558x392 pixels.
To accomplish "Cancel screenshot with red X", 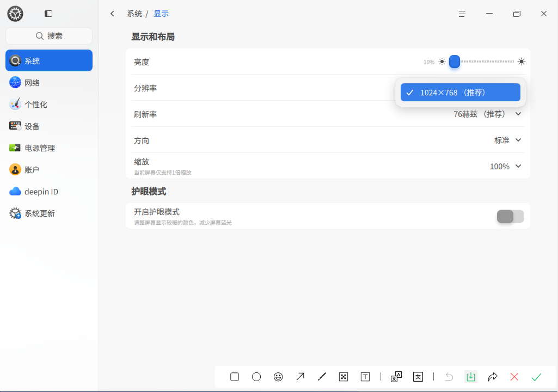I will [514, 377].
